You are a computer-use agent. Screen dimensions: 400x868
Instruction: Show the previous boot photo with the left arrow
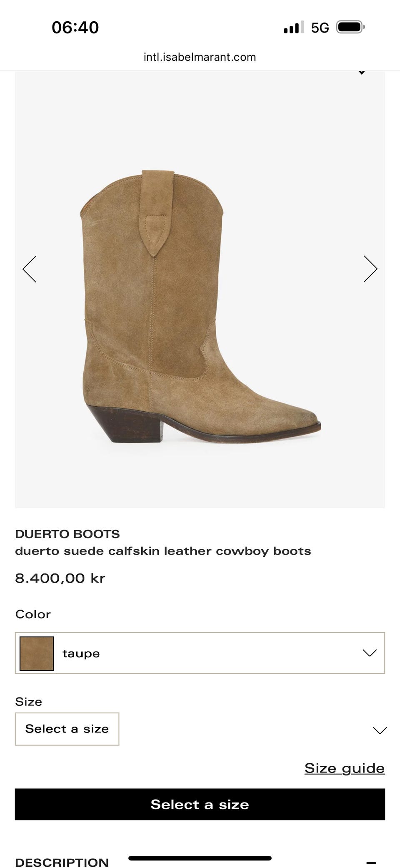tap(30, 269)
